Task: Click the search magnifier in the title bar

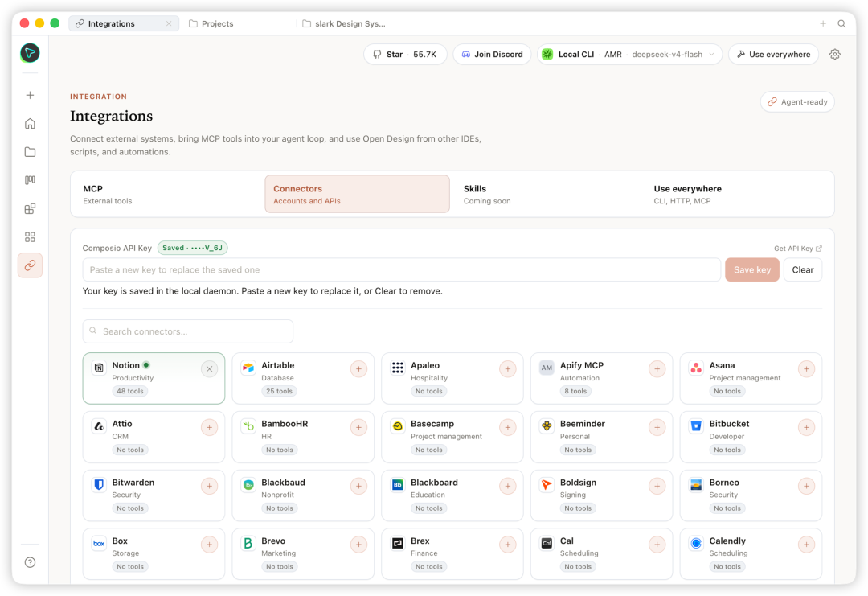Action: [841, 24]
